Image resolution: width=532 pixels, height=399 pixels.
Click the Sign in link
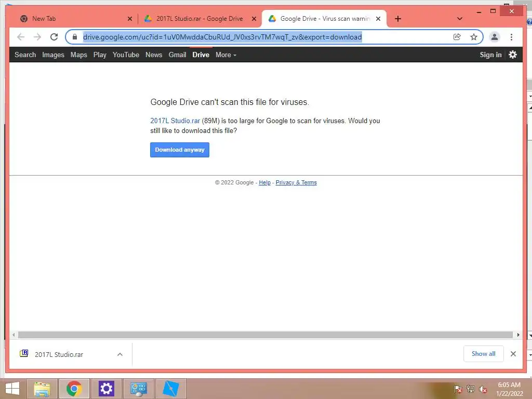490,55
